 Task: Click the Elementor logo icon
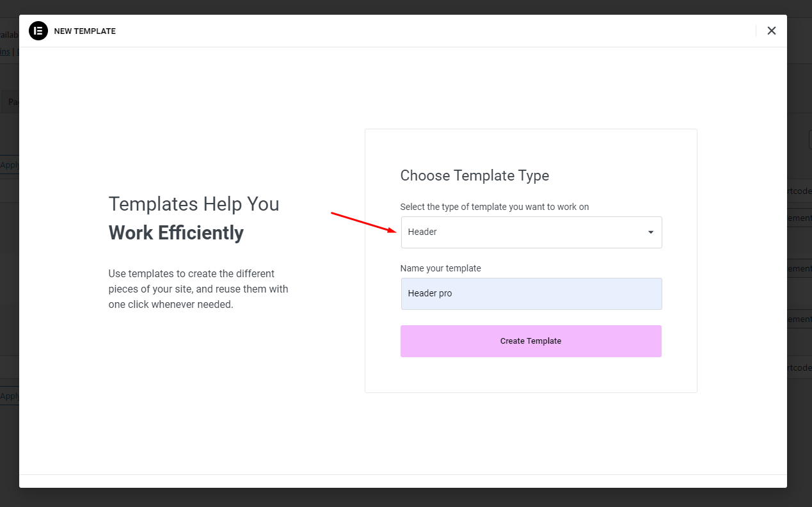pyautogui.click(x=38, y=31)
